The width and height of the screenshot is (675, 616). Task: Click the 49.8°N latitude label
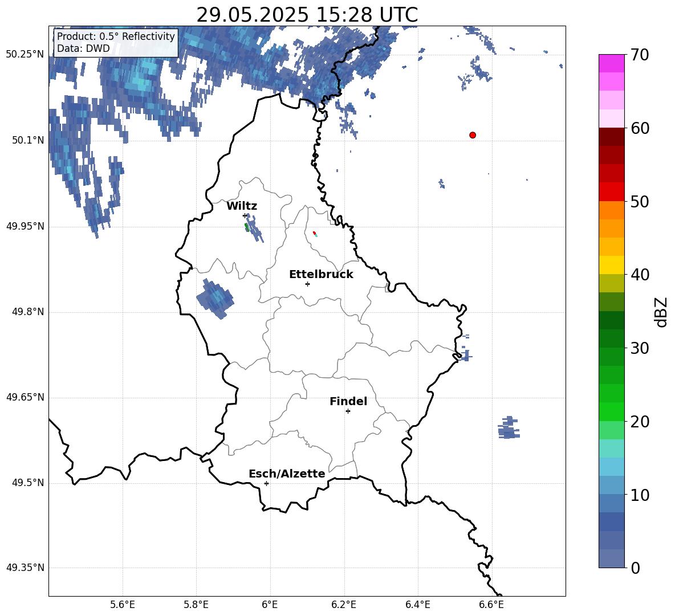(x=28, y=312)
